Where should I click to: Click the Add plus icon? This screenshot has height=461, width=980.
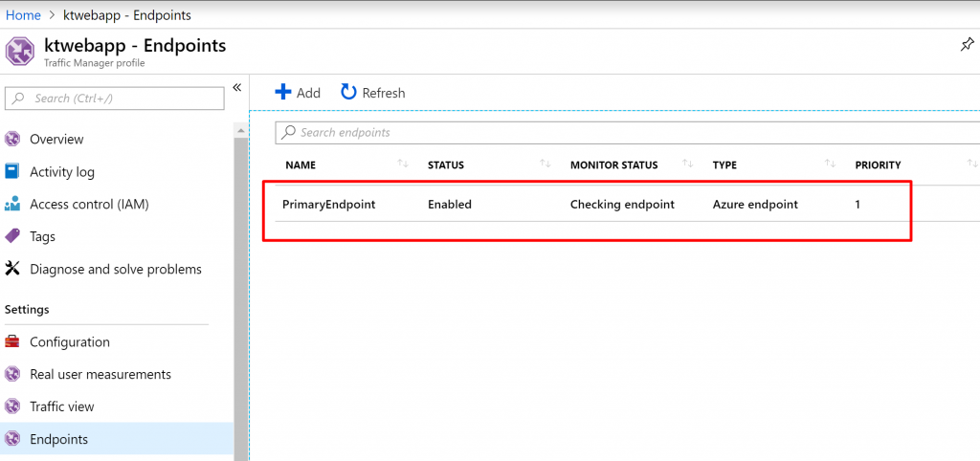point(283,93)
